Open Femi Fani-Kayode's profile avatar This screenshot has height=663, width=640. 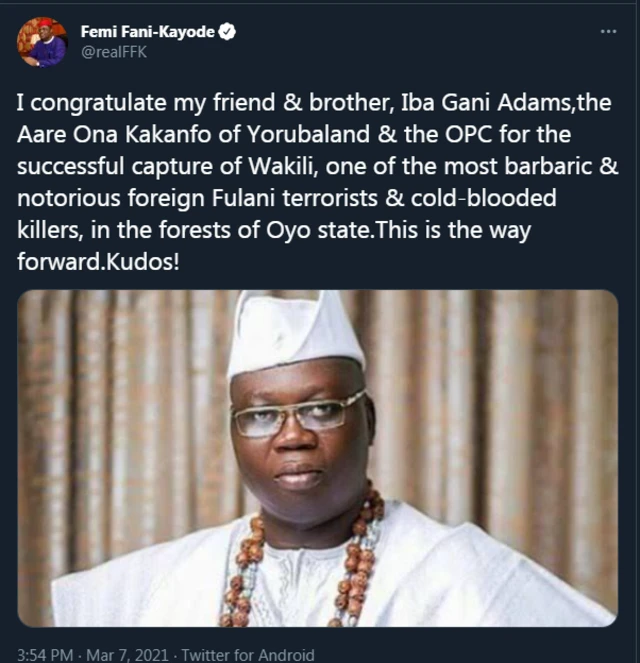[42, 42]
